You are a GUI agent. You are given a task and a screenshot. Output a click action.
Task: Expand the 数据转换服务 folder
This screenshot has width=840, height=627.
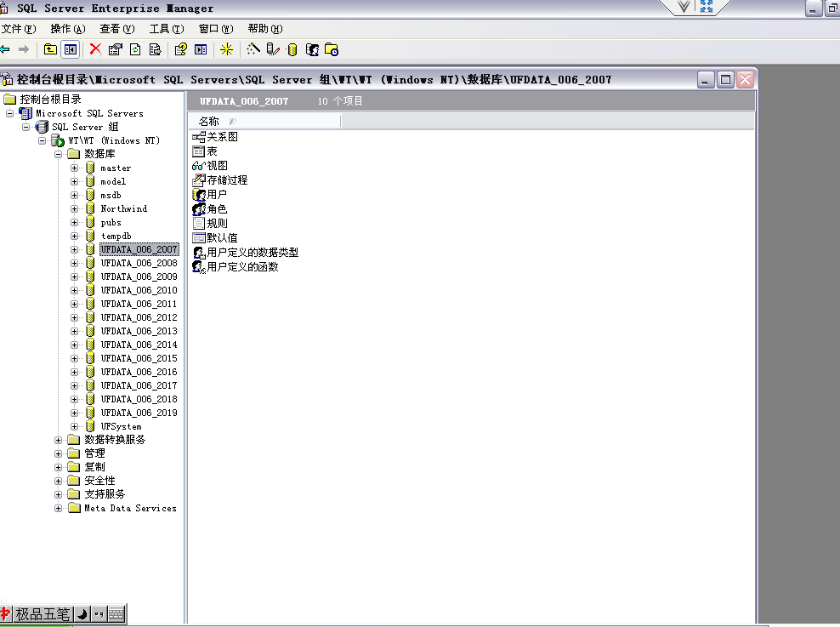59,441
